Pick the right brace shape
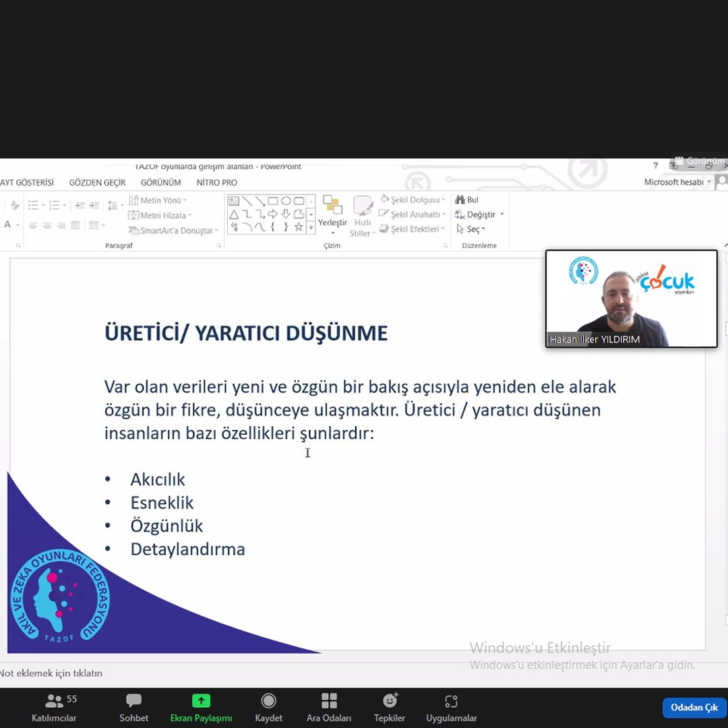This screenshot has width=728, height=728. click(286, 227)
